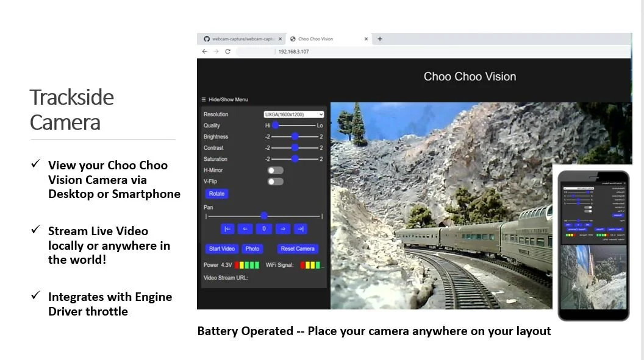Pan one step left with ⇐ button
Image resolution: width=644 pixels, height=360 pixels.
245,229
